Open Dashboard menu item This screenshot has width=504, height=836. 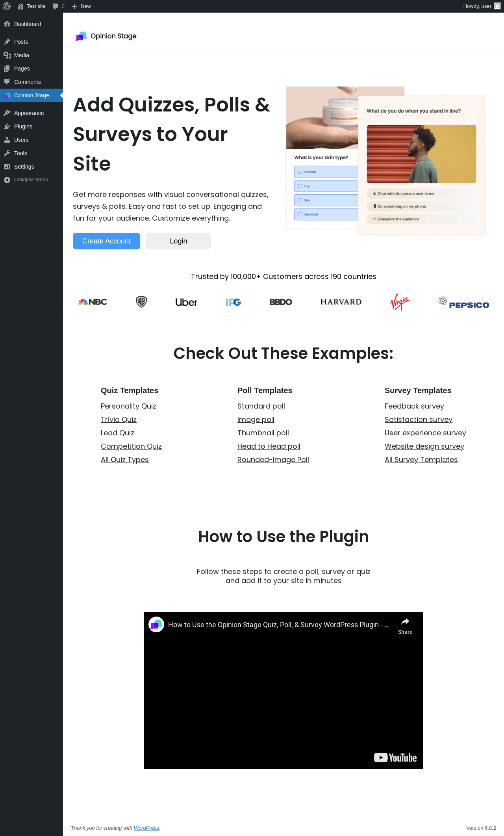(31, 24)
